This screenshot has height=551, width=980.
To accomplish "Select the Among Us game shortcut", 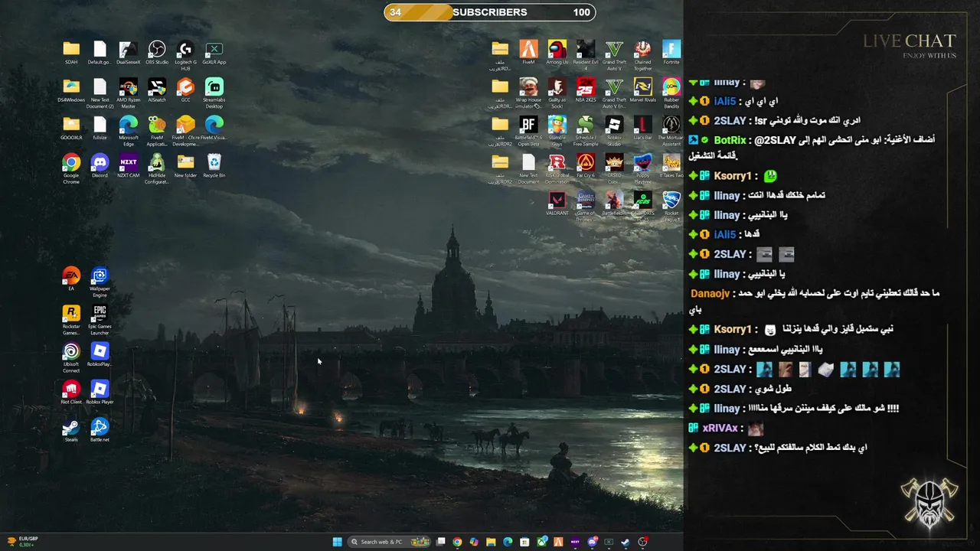I will (x=557, y=53).
